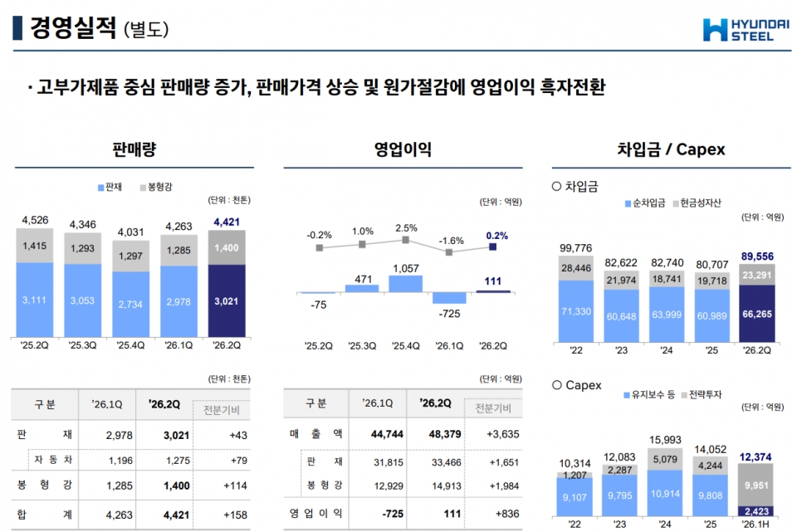
Task: Click the 판매량 section heading
Action: [x=134, y=149]
